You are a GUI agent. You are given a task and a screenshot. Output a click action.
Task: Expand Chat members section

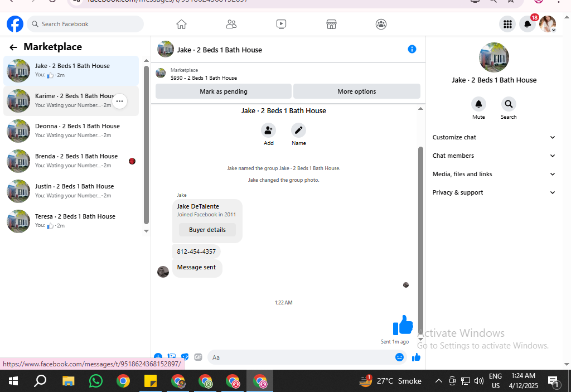pyautogui.click(x=494, y=156)
